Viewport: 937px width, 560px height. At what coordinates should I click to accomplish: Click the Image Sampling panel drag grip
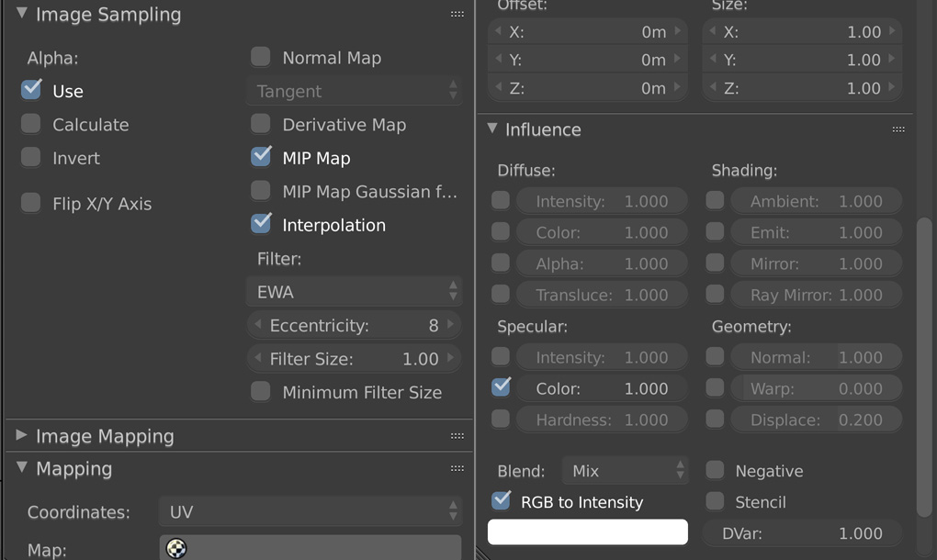(457, 15)
